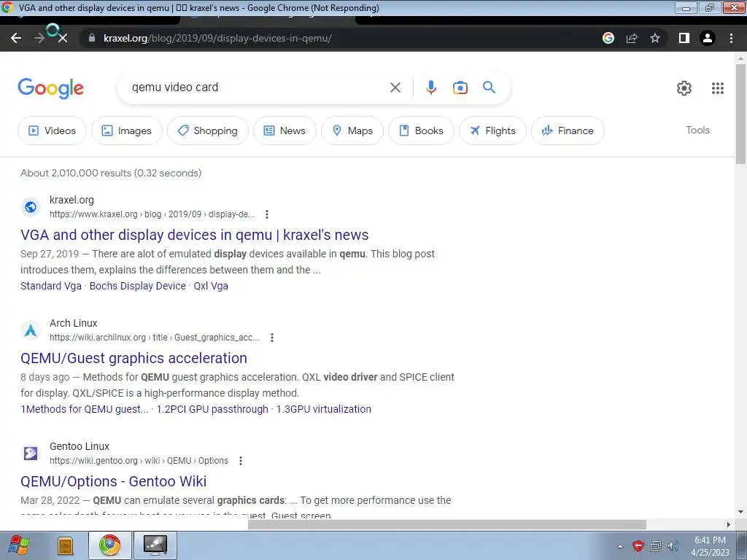
Task: Switch to Finance results
Action: (568, 131)
